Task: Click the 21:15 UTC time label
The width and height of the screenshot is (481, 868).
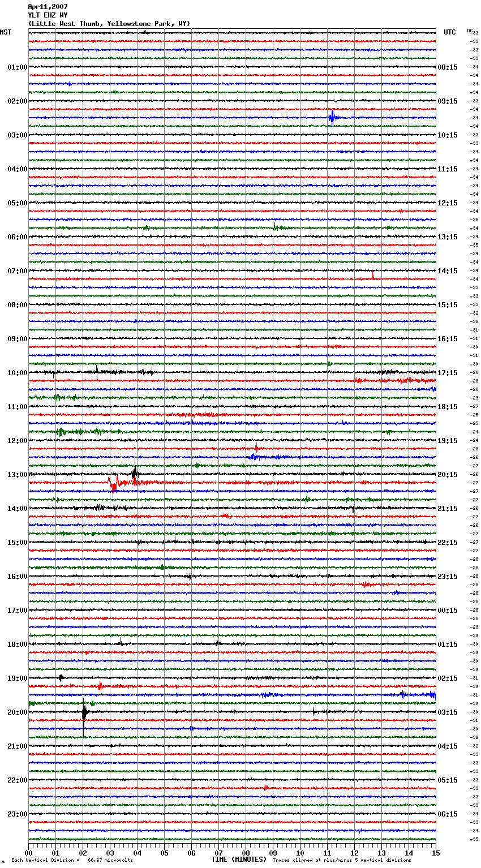Action: [448, 509]
